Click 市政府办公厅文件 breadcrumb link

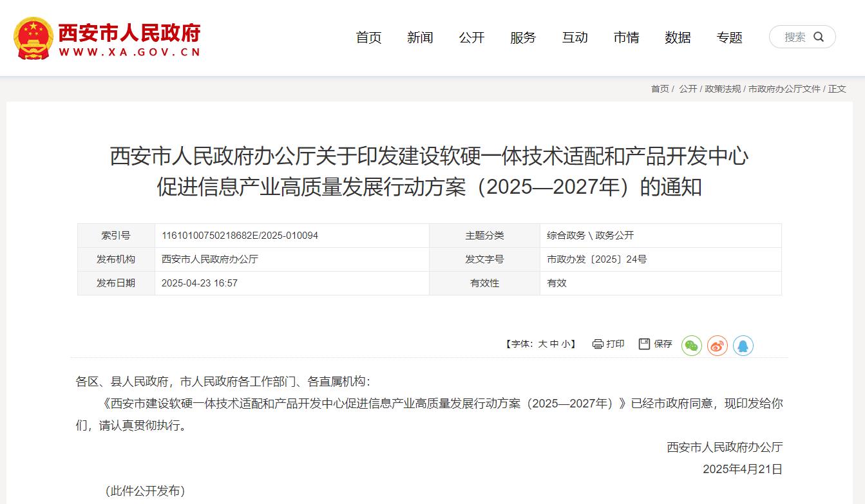tap(784, 89)
